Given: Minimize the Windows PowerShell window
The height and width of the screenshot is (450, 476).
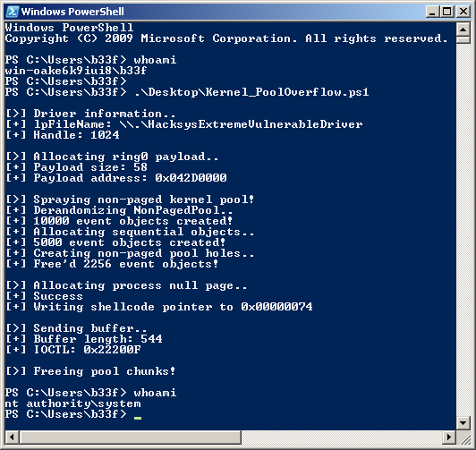Looking at the screenshot, I should 432,12.
